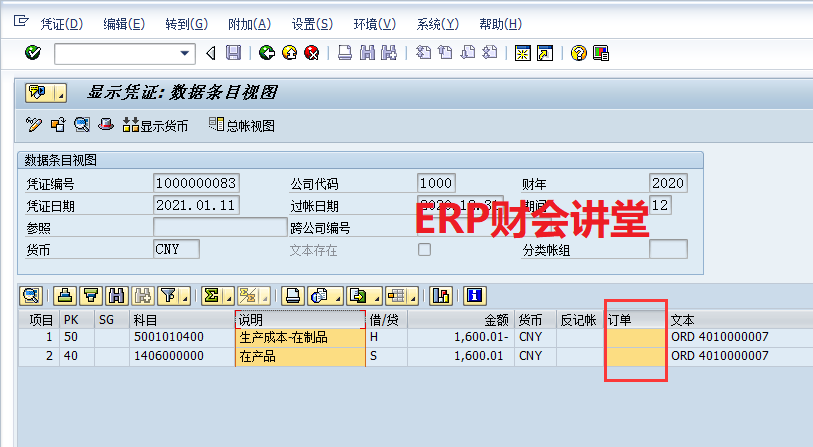
Task: Click the red Cancel icon
Action: point(311,53)
